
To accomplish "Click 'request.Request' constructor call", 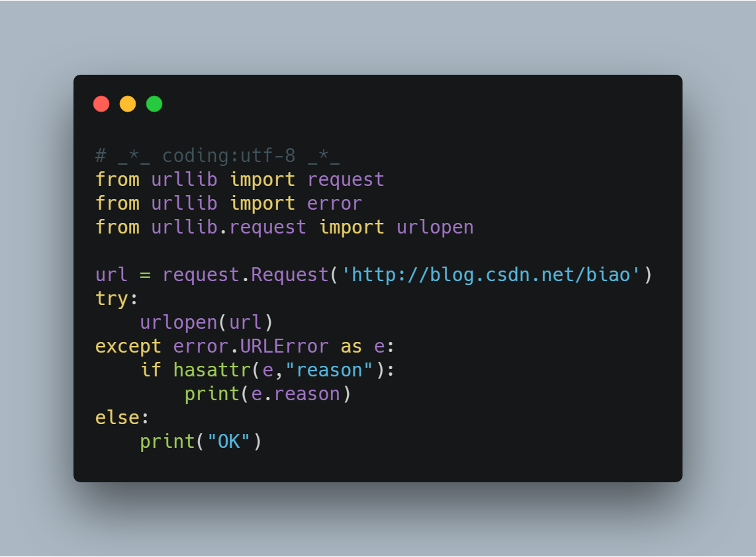I will point(246,275).
